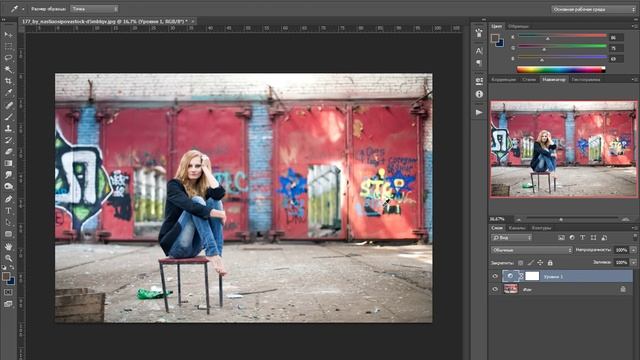Hide the Фон background layer
This screenshot has width=640, height=360.
pyautogui.click(x=495, y=289)
